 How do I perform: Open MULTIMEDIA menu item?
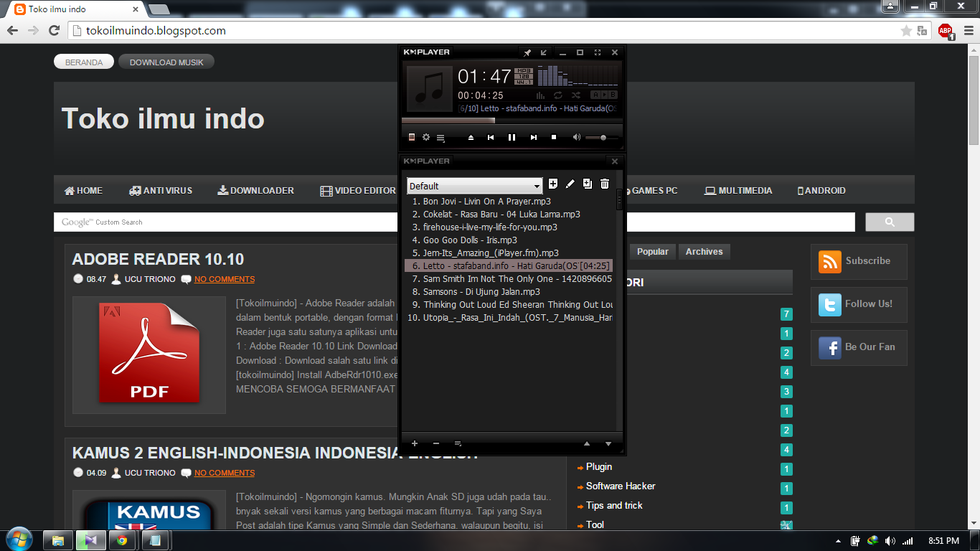click(738, 191)
